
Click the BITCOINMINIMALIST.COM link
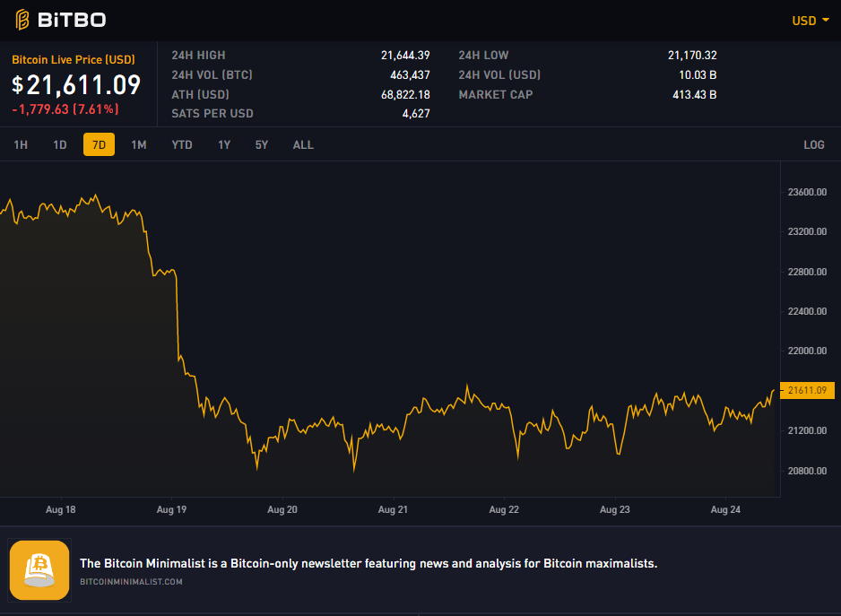click(132, 582)
